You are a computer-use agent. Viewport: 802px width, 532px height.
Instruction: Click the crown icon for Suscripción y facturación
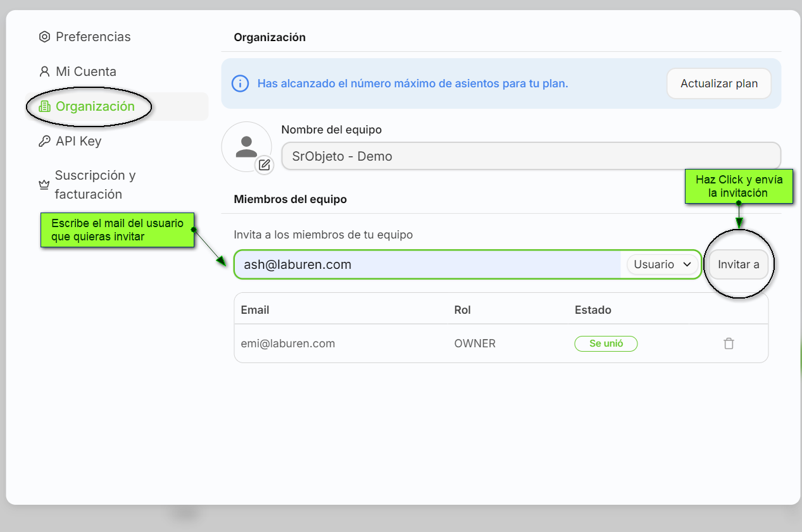(x=44, y=185)
